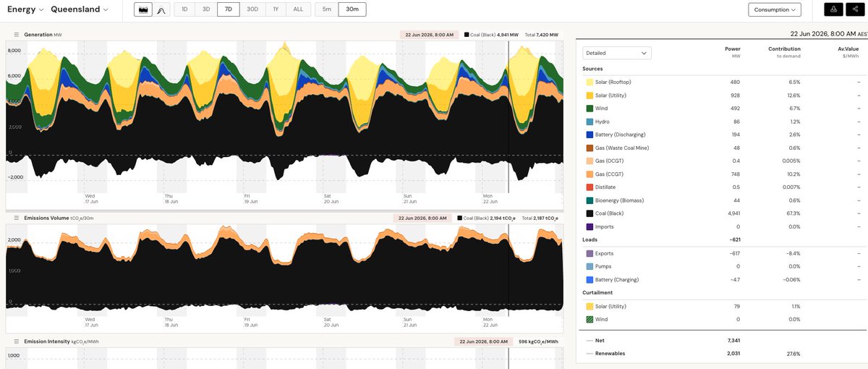Click the Loads section heading
Viewport: 868px width, 369px height.
[x=590, y=239]
